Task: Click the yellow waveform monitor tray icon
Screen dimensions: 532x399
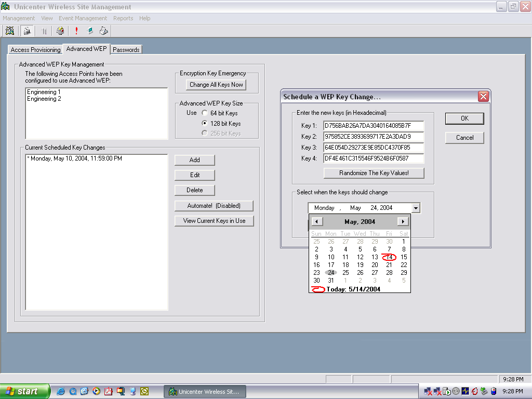Action: pyautogui.click(x=465, y=391)
